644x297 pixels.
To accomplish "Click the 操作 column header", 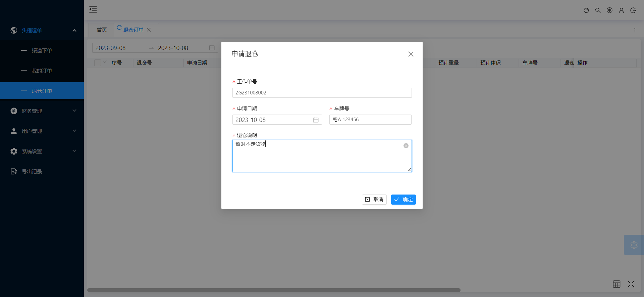I will click(x=582, y=63).
